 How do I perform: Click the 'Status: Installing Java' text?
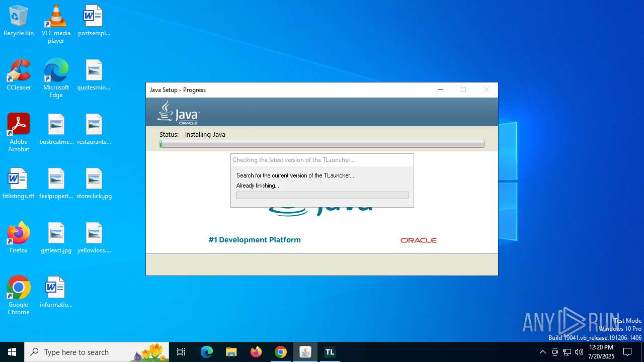(x=192, y=134)
